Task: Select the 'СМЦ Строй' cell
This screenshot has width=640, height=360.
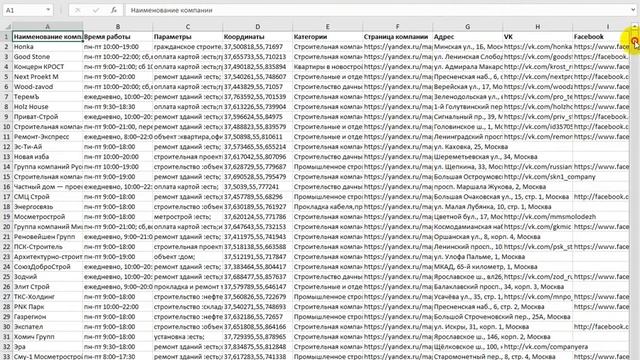Action: (x=48, y=197)
